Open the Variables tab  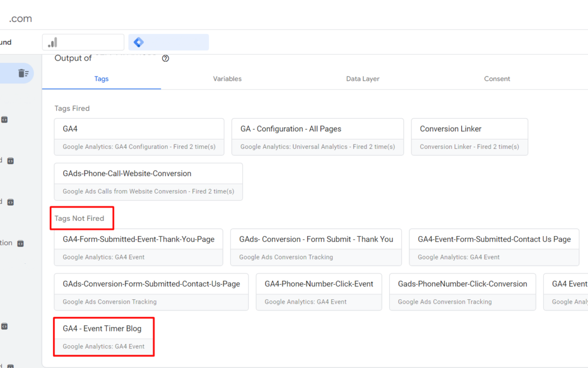(x=227, y=79)
